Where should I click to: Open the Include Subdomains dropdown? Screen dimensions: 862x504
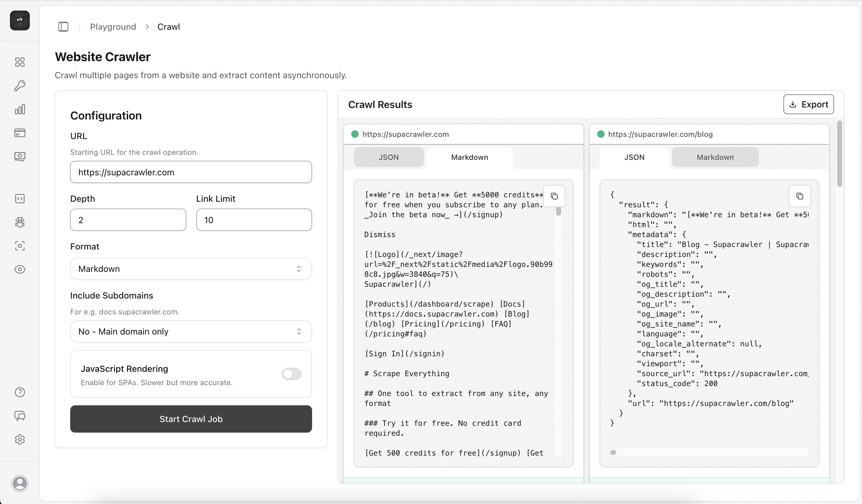tap(191, 331)
